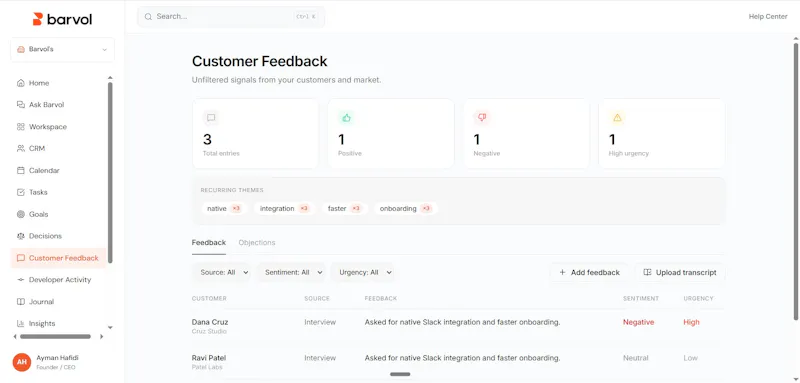Open the Barvol's workspace switcher dropdown
Image resolution: width=800 pixels, height=383 pixels.
pyautogui.click(x=62, y=49)
